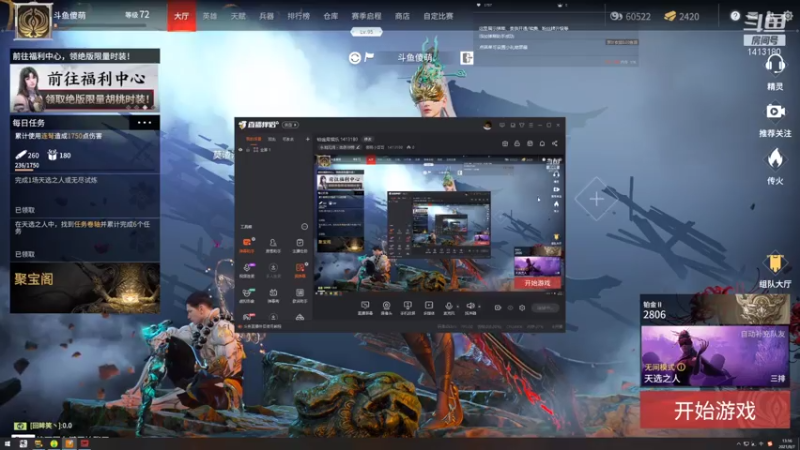The width and height of the screenshot is (800, 450).
Task: Open the mode dropdown next to streaming tool logo
Action: pyautogui.click(x=290, y=125)
